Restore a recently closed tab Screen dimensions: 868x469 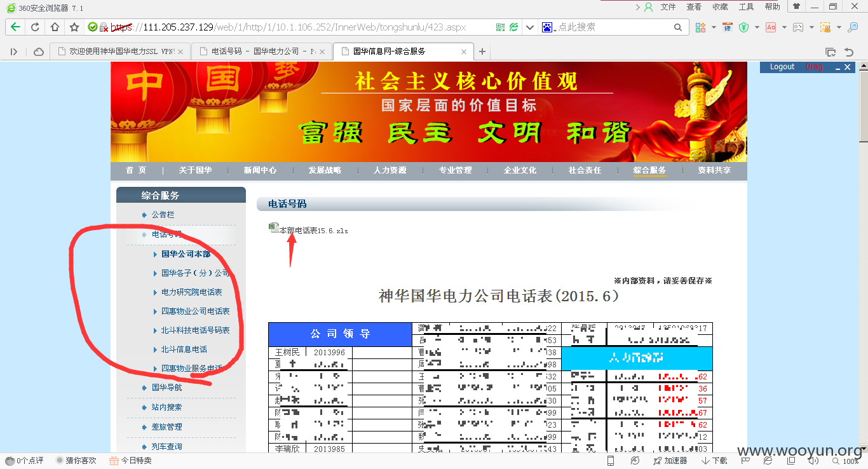coord(849,52)
